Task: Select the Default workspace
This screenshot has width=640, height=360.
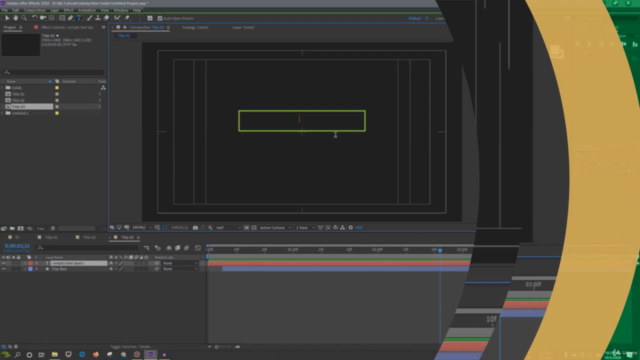Action: (414, 18)
